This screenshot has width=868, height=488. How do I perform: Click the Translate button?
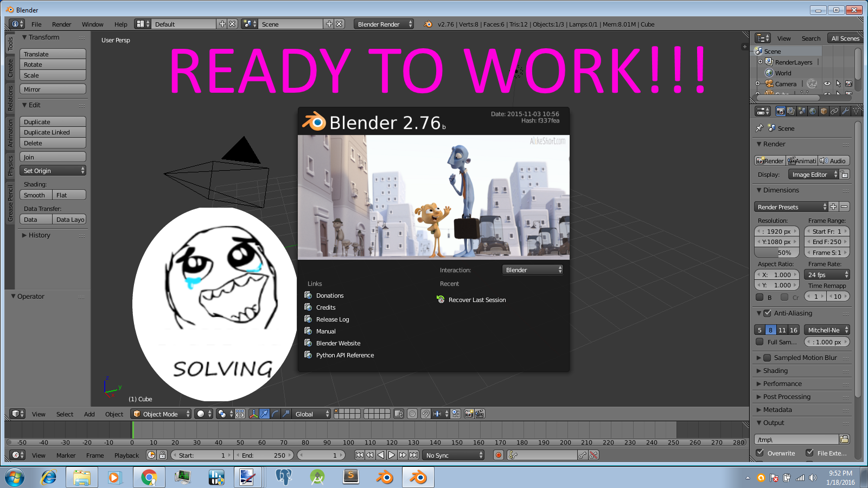click(53, 54)
